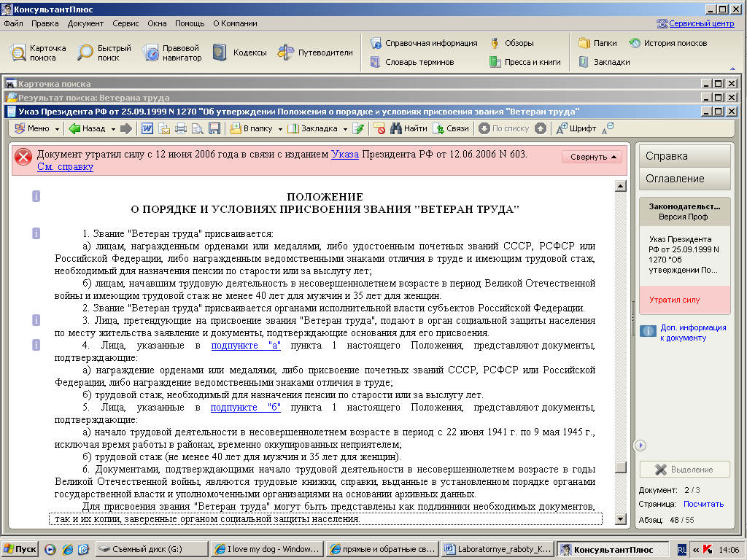
Task: Follow the подпункте "б" link
Action: click(x=246, y=407)
